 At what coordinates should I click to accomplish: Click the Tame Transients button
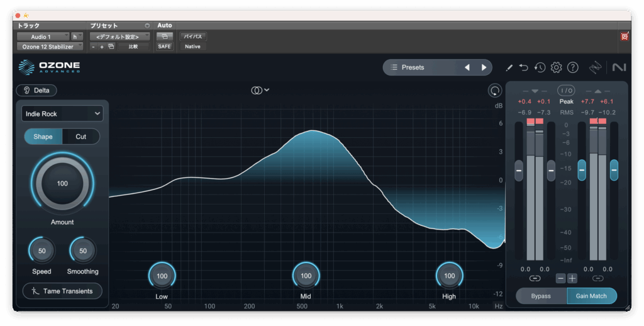pos(62,291)
